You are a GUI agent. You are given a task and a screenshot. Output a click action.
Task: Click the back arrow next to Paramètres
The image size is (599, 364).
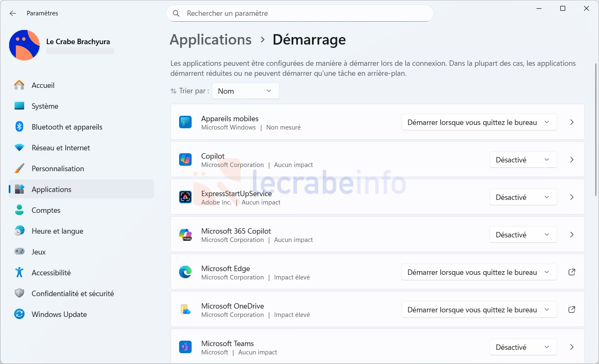[x=13, y=13]
